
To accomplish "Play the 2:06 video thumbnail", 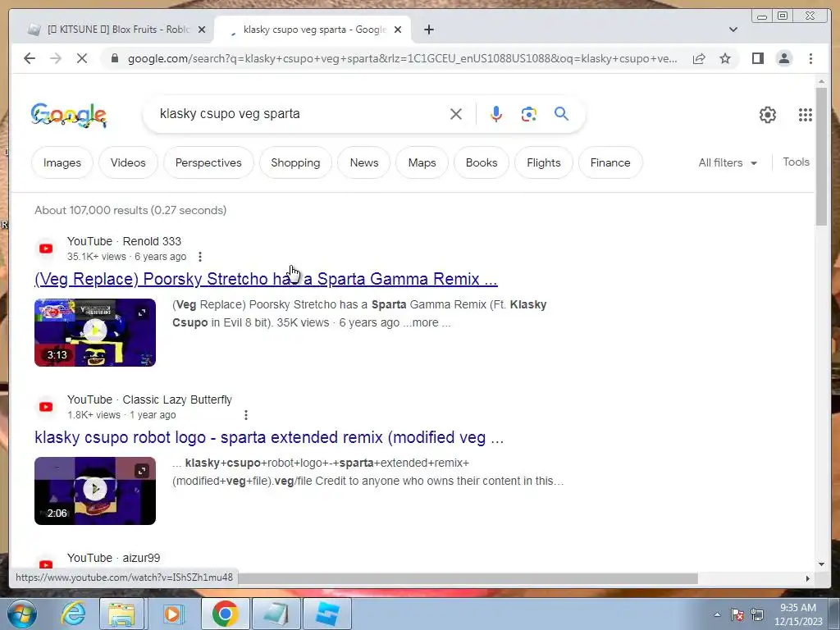I will [x=95, y=491].
